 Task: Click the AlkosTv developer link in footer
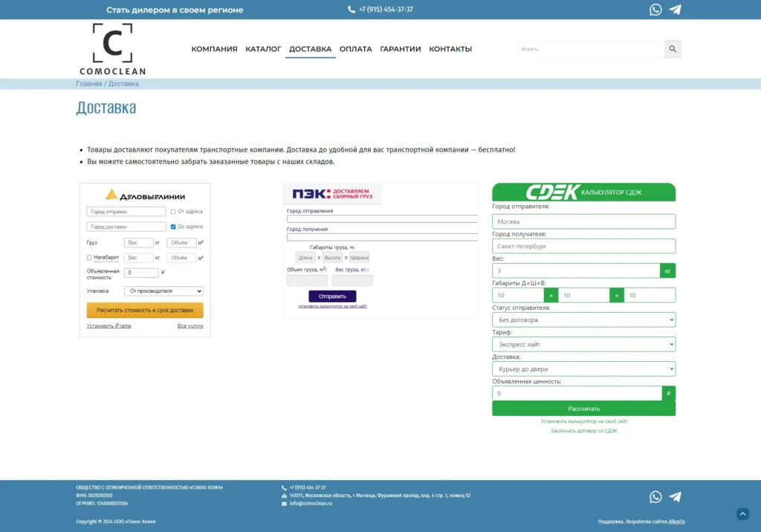coord(676,522)
